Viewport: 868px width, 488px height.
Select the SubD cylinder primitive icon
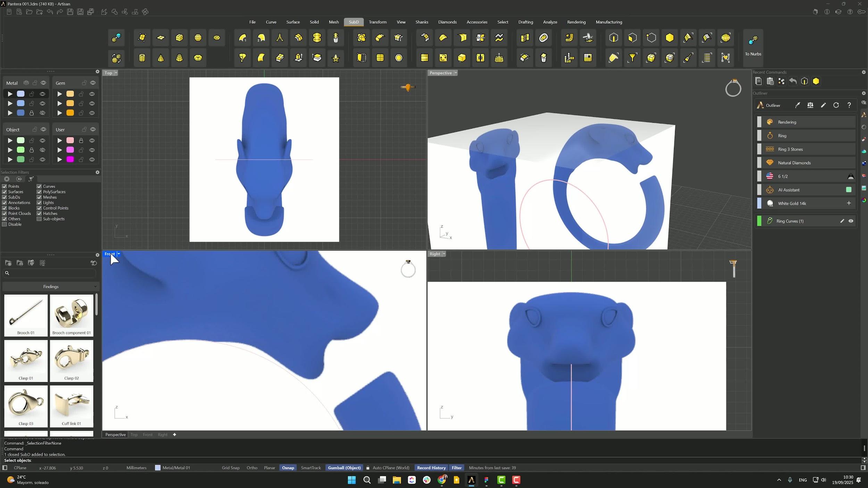[142, 58]
